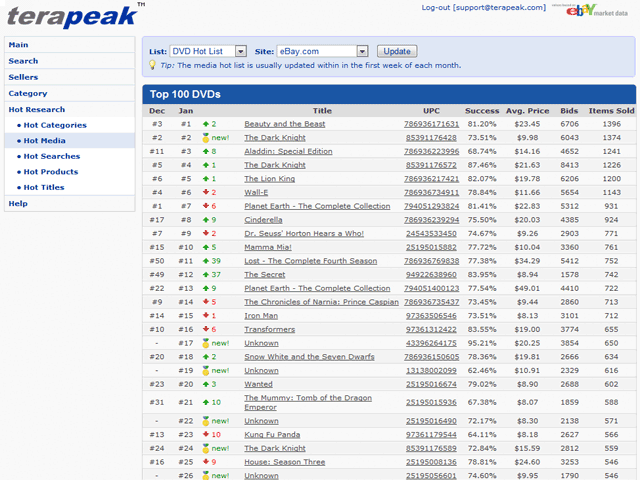Select Hot Media submenu item
The height and width of the screenshot is (480, 640).
(x=44, y=140)
